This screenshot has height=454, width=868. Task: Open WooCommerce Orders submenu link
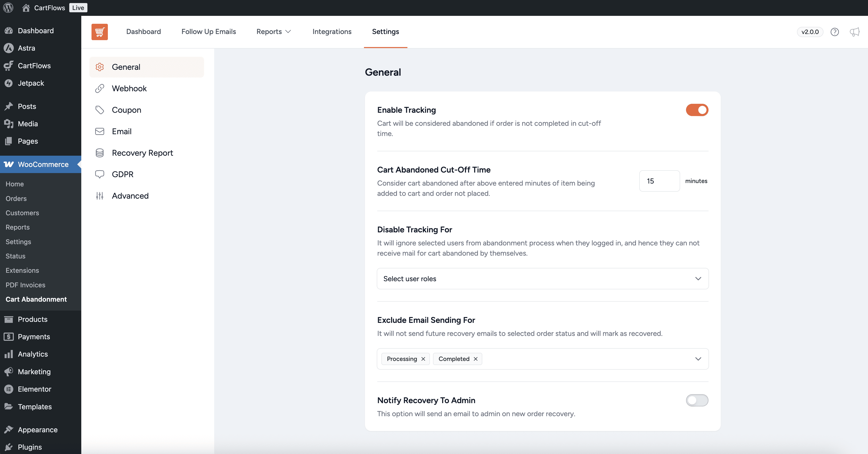click(x=16, y=198)
